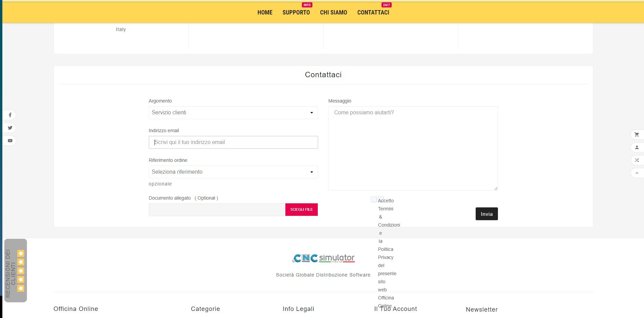Open the YouTube social link icon

pyautogui.click(x=10, y=141)
